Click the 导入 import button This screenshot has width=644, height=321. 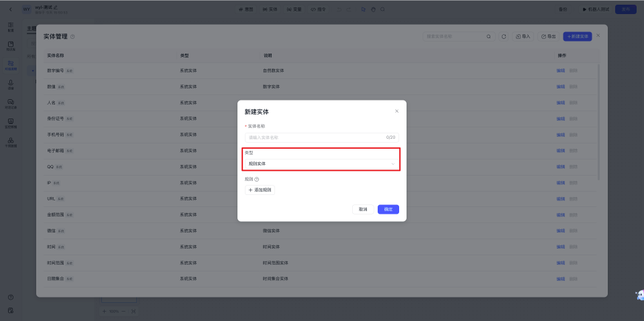(x=523, y=36)
